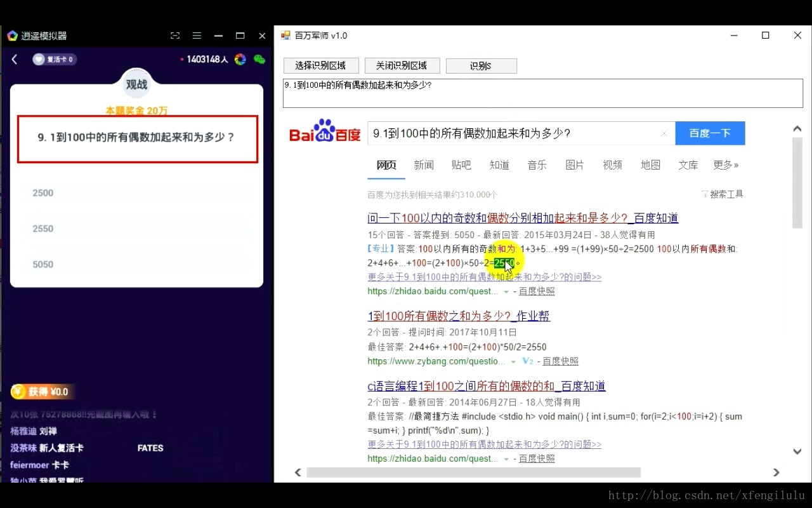The width and height of the screenshot is (812, 508).
Task: Select answer option 2550
Action: (136, 229)
